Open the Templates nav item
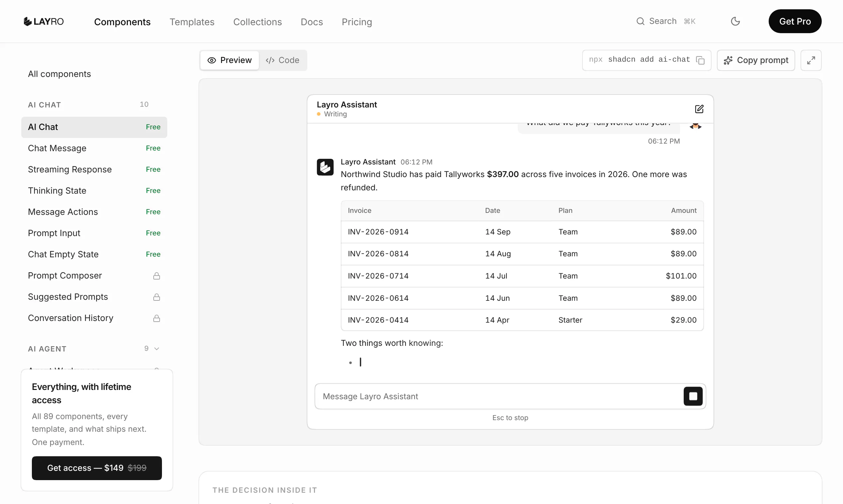843x504 pixels. [192, 22]
